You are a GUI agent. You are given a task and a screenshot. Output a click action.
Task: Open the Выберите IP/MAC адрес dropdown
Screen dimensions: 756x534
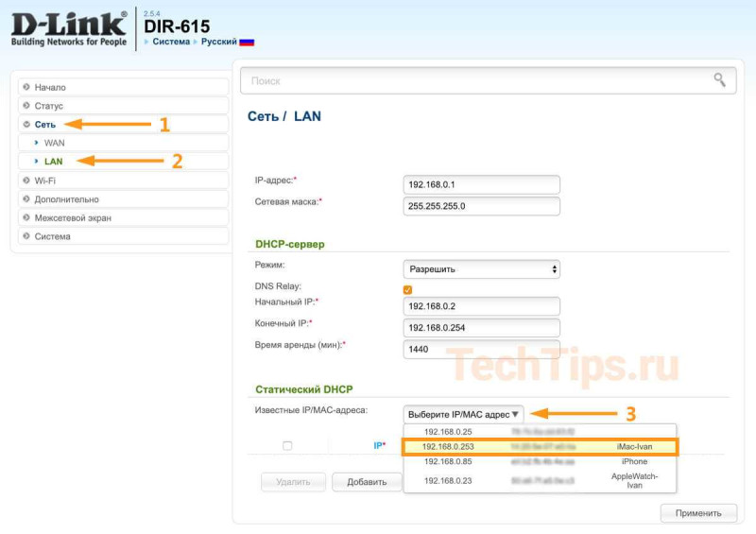click(x=463, y=414)
